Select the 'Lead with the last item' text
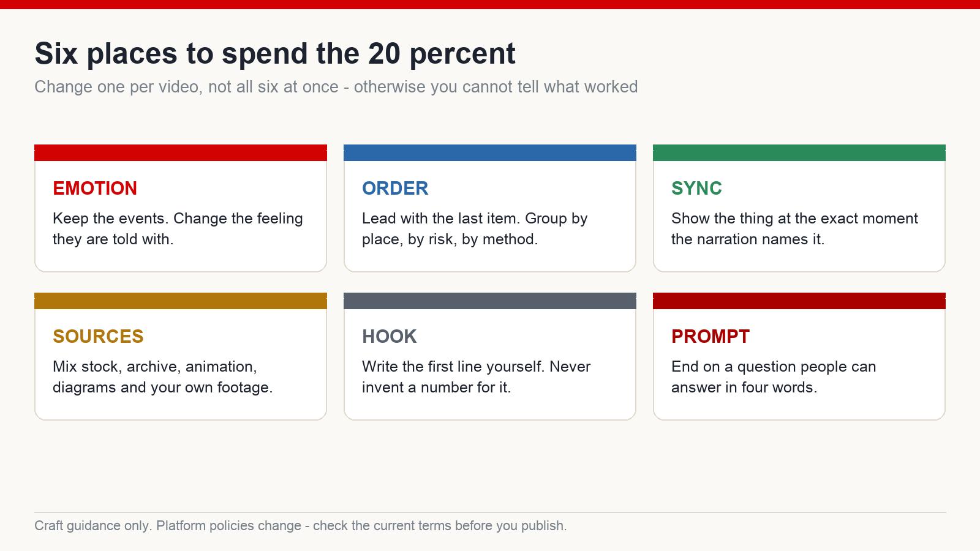 point(475,229)
